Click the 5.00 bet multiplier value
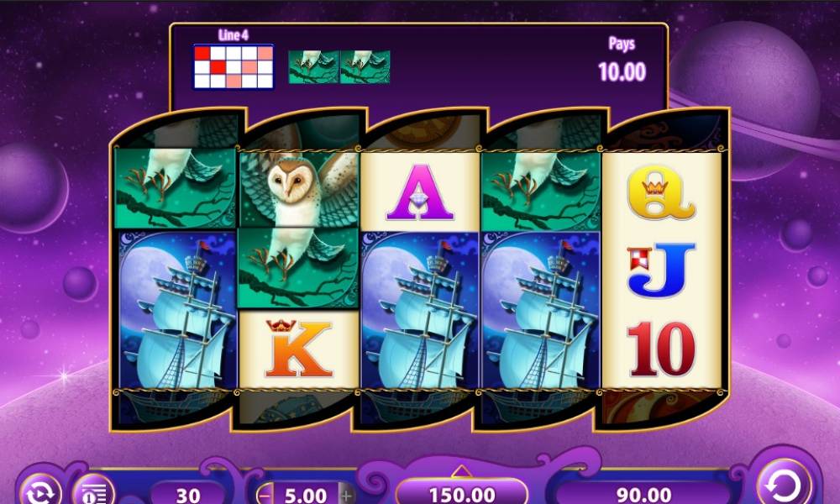This screenshot has width=840, height=504. [306, 495]
